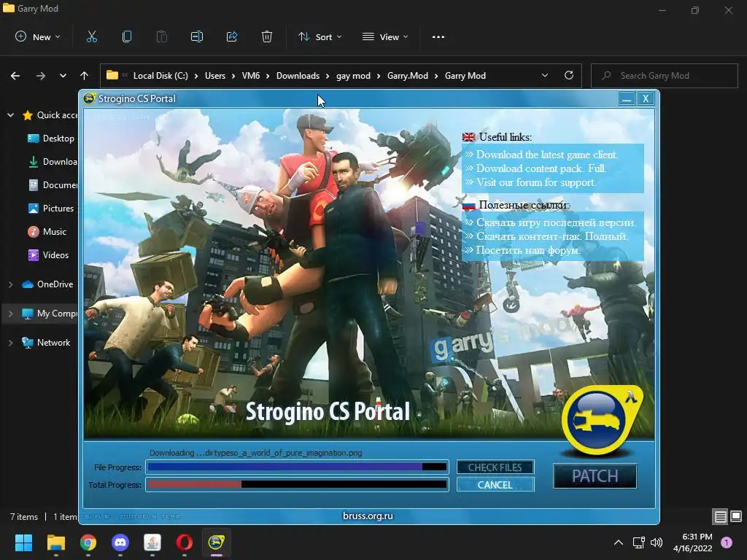Image resolution: width=747 pixels, height=560 pixels.
Task: Select Videos in the navigation pane
Action: click(48, 254)
